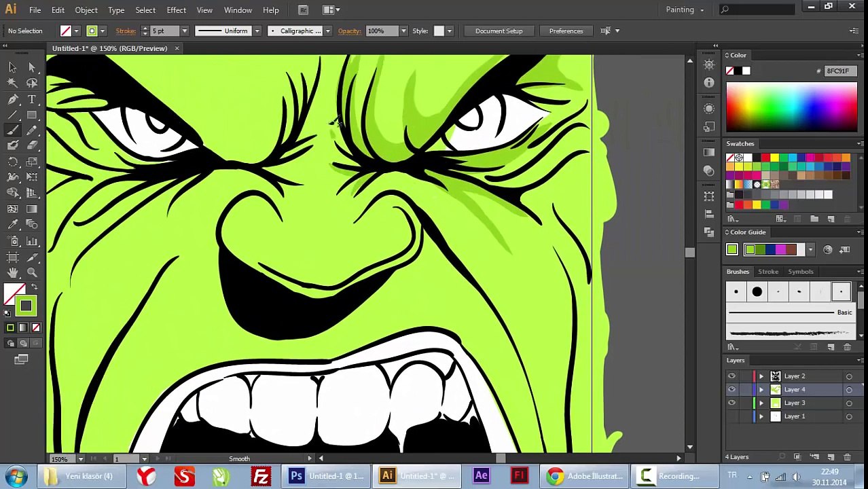Expand Layer 4 contents

coord(761,390)
